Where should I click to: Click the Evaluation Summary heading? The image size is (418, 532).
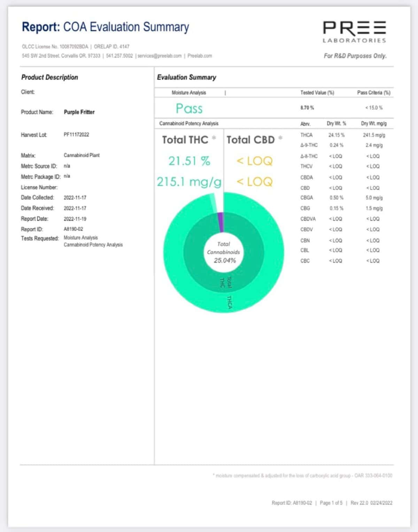(186, 77)
